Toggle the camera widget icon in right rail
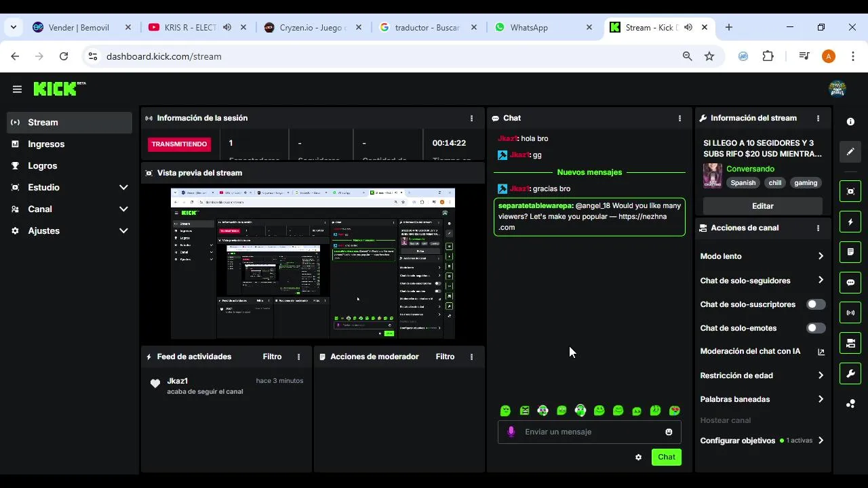Image resolution: width=868 pixels, height=488 pixels. click(x=850, y=344)
